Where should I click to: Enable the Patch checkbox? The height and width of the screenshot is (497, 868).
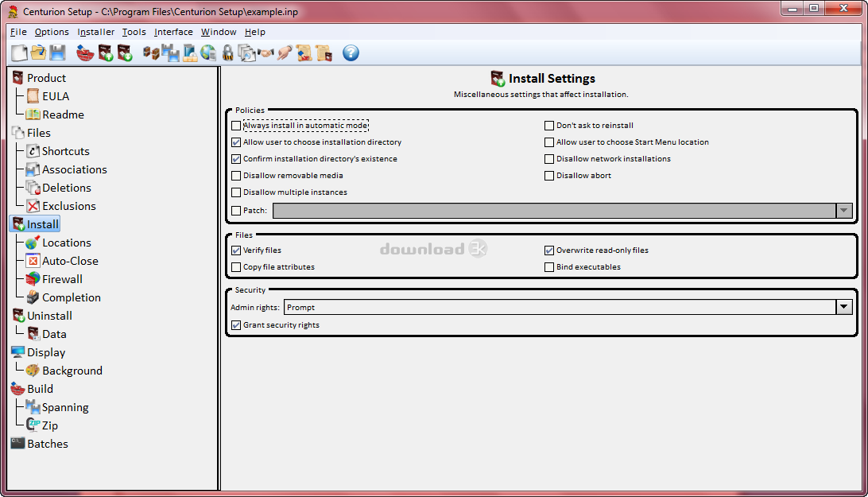236,211
